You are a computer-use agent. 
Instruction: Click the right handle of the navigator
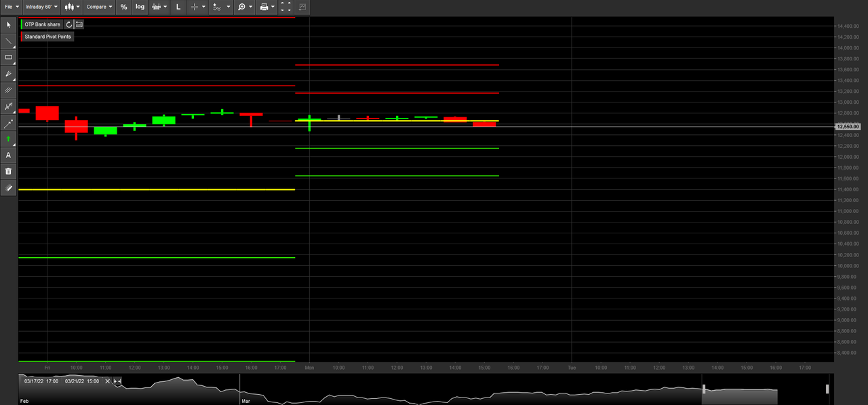(827, 389)
